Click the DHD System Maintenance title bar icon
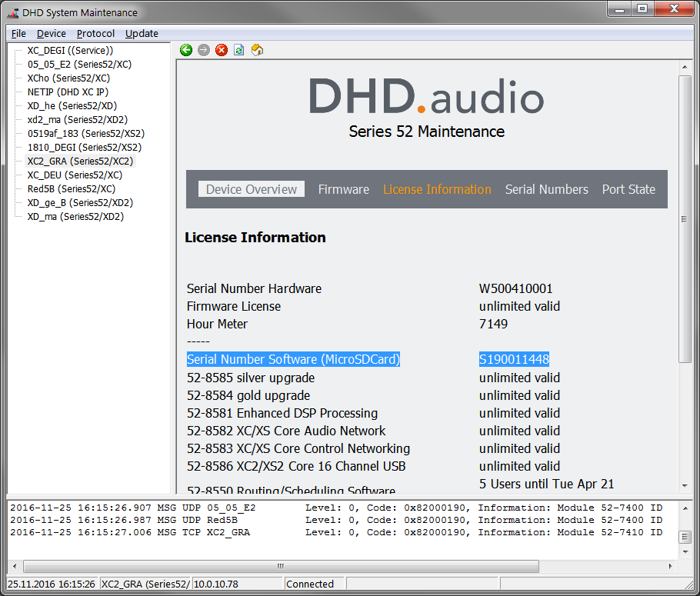Image resolution: width=700 pixels, height=596 pixels. point(12,12)
